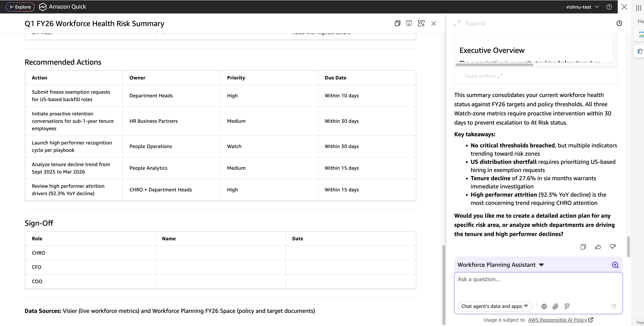Click the Explore button in header

coord(20,7)
